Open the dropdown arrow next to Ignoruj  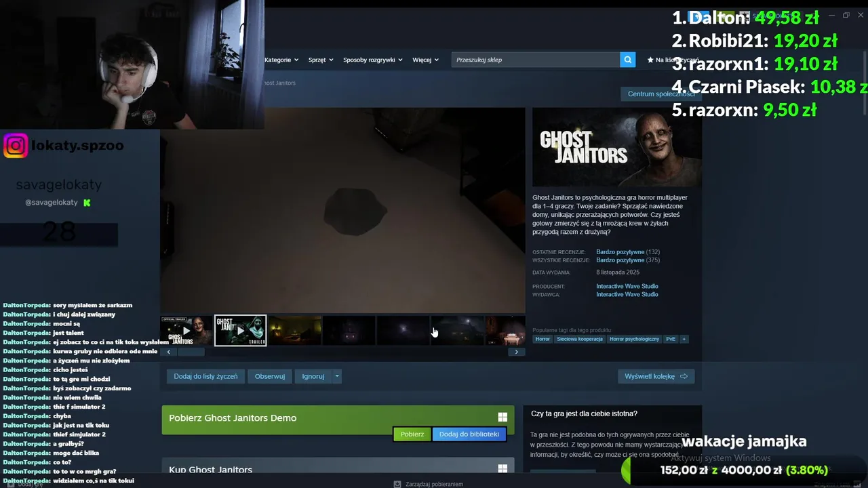[x=337, y=376]
